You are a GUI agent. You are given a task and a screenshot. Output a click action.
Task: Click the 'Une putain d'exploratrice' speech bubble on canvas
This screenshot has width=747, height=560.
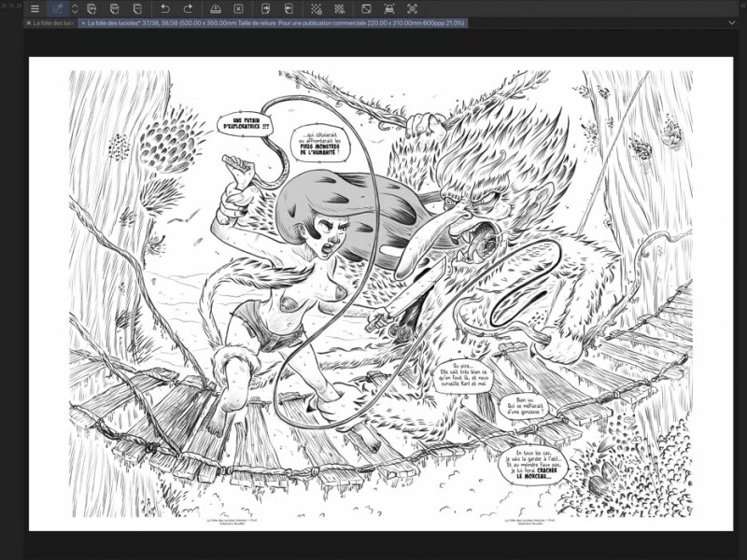pos(244,123)
